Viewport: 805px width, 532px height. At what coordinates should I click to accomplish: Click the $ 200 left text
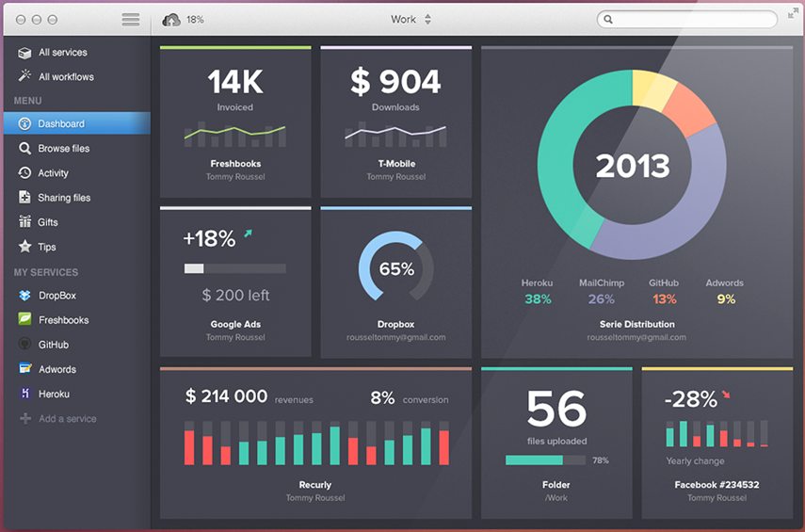pyautogui.click(x=235, y=296)
